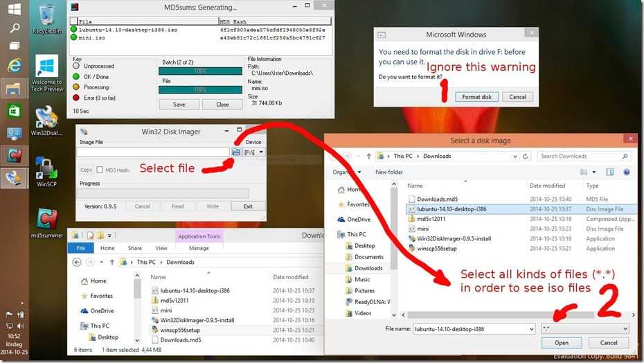This screenshot has height=363, width=644.
Task: Select Pictures folder in dialog sidebar
Action: click(360, 291)
